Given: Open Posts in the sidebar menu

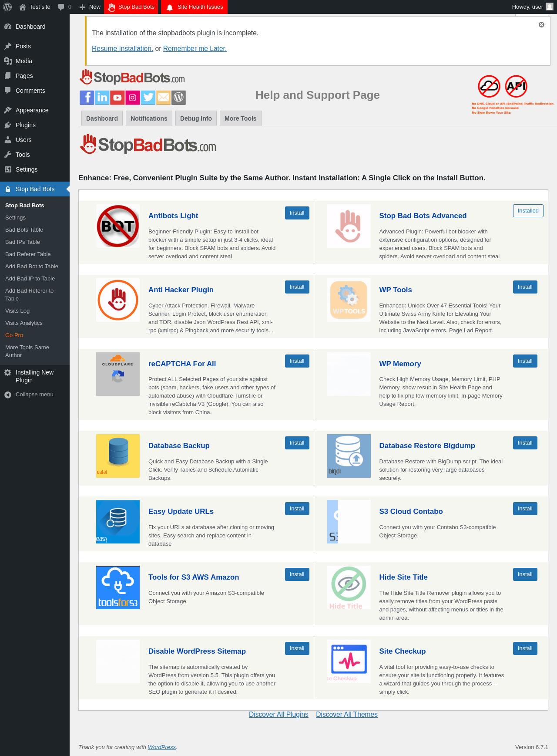Looking at the screenshot, I should tap(35, 46).
